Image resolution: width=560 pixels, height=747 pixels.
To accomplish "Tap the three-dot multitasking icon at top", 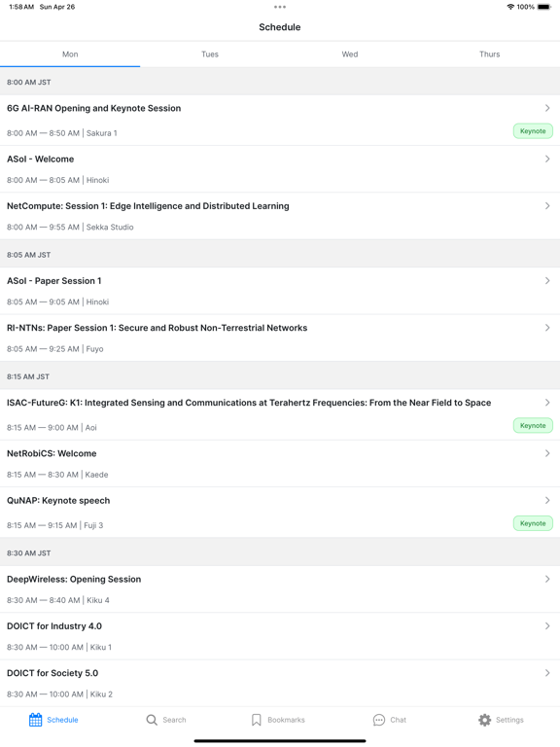I will coord(280,7).
